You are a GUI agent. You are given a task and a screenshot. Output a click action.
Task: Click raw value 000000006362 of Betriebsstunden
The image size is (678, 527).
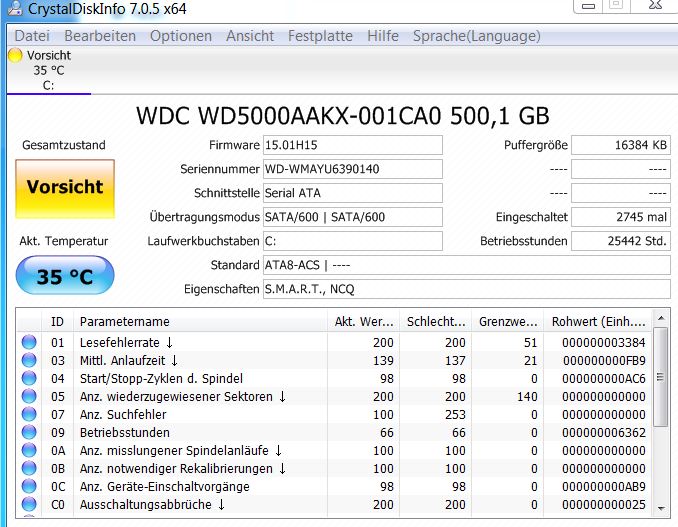(604, 433)
